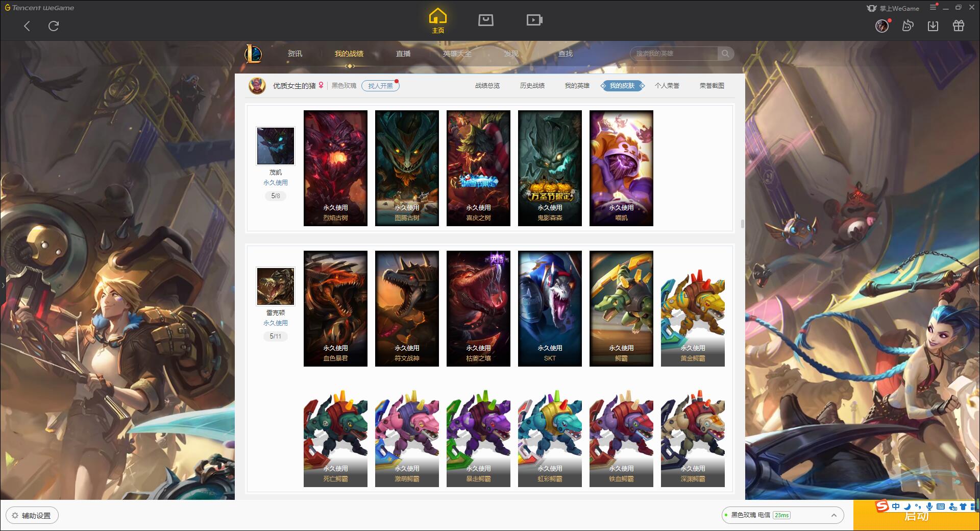Switch to the 资讯 tab

[x=295, y=54]
